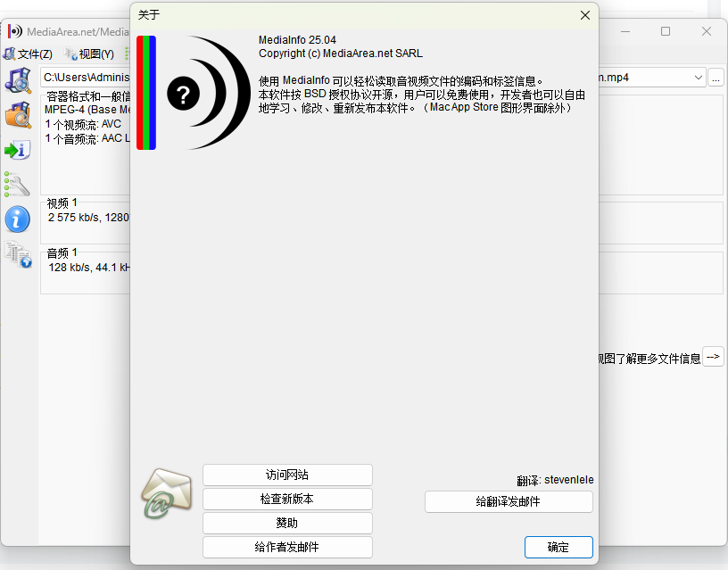
Task: Open the 文件(Z) menu
Action: pos(29,54)
